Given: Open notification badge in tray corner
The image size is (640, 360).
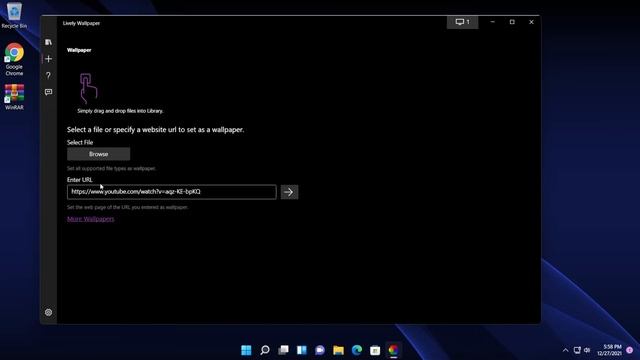Looking at the screenshot, I should 629,350.
